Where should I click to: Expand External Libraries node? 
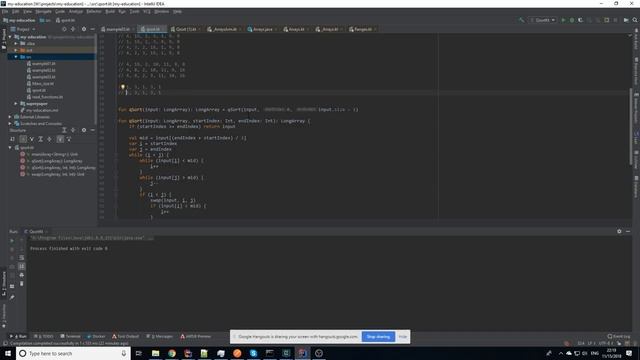tap(10, 117)
